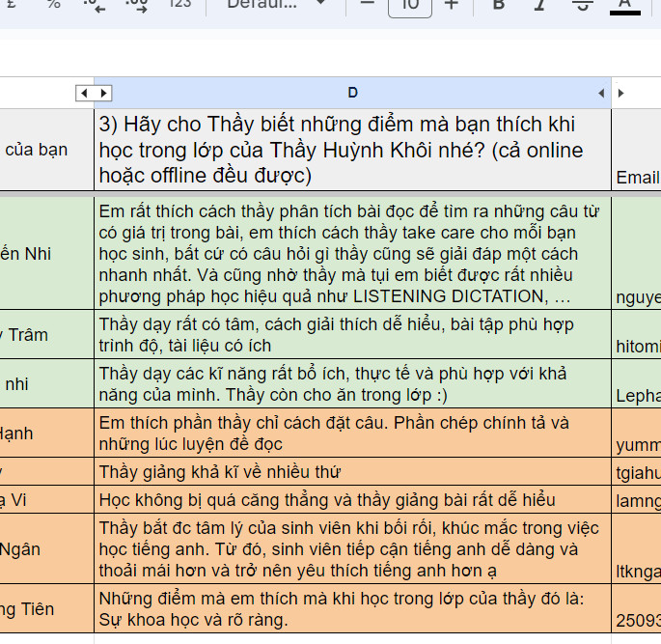The image size is (661, 644).
Task: Select the name cell 'nhi'
Action: coord(46,383)
